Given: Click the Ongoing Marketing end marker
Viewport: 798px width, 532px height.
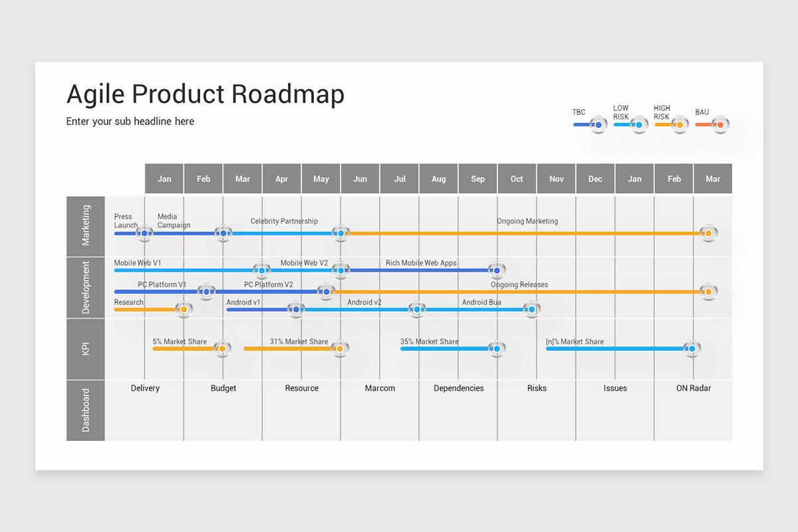Looking at the screenshot, I should tap(708, 233).
